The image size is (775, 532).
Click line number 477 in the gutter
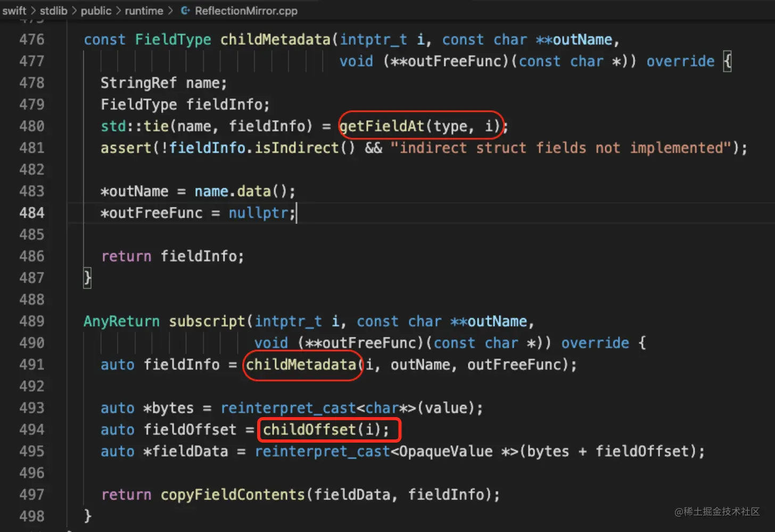click(x=32, y=61)
